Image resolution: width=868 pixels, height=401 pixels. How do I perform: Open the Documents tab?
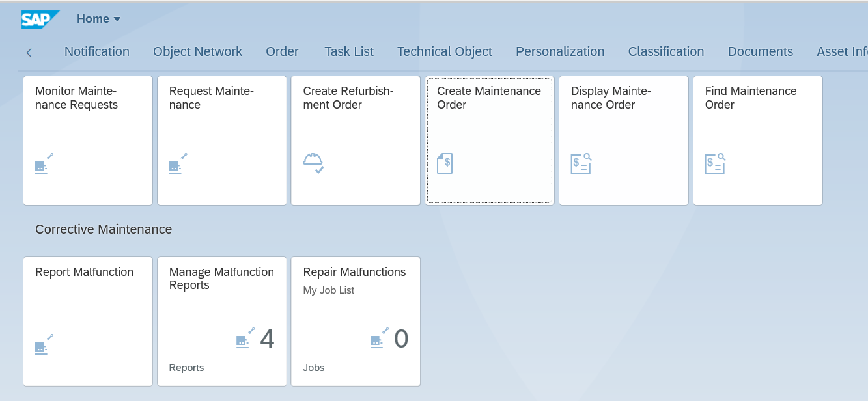tap(760, 52)
